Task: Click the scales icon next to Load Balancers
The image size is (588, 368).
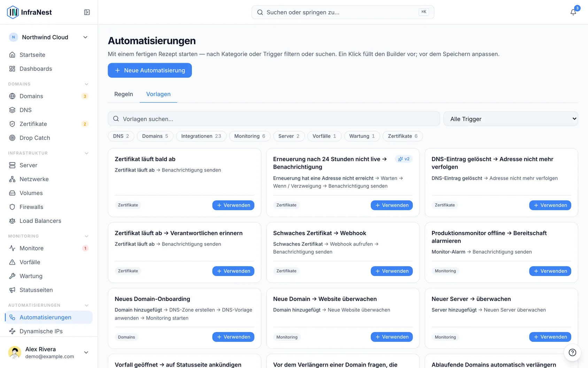Action: 12,221
